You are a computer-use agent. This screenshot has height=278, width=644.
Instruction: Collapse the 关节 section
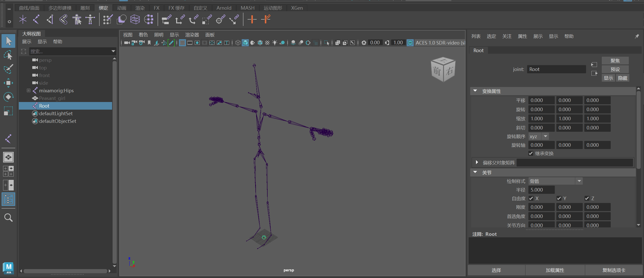(x=475, y=172)
